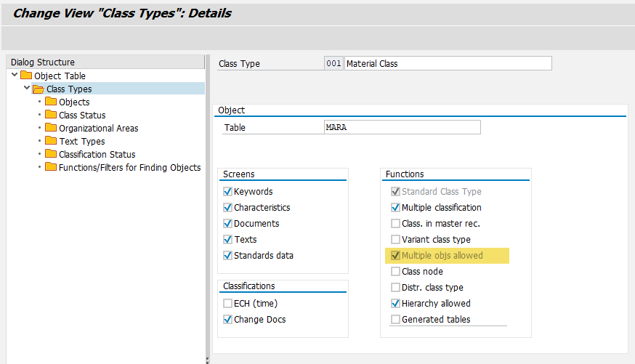The width and height of the screenshot is (635, 364).
Task: Click the Table field containing MARA
Action: pos(402,127)
